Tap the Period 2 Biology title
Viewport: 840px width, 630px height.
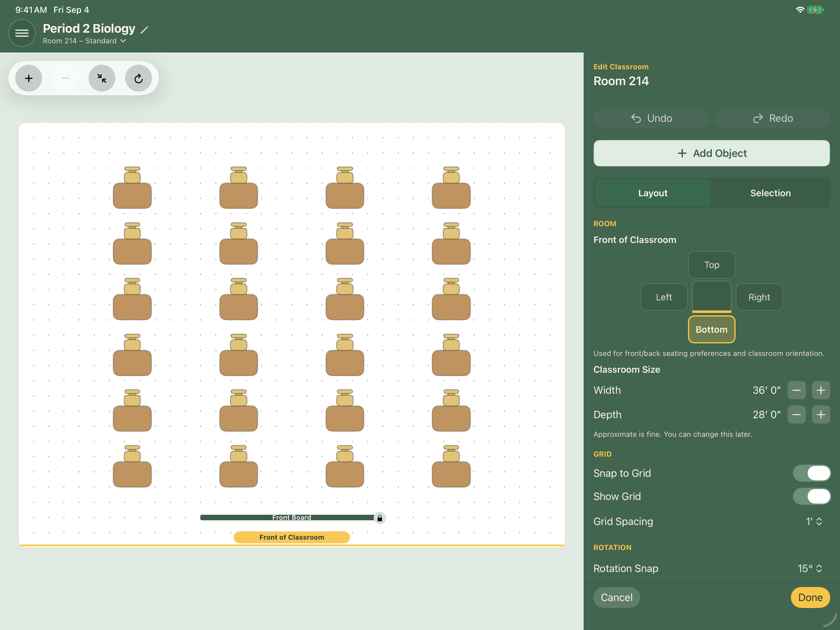click(x=89, y=28)
